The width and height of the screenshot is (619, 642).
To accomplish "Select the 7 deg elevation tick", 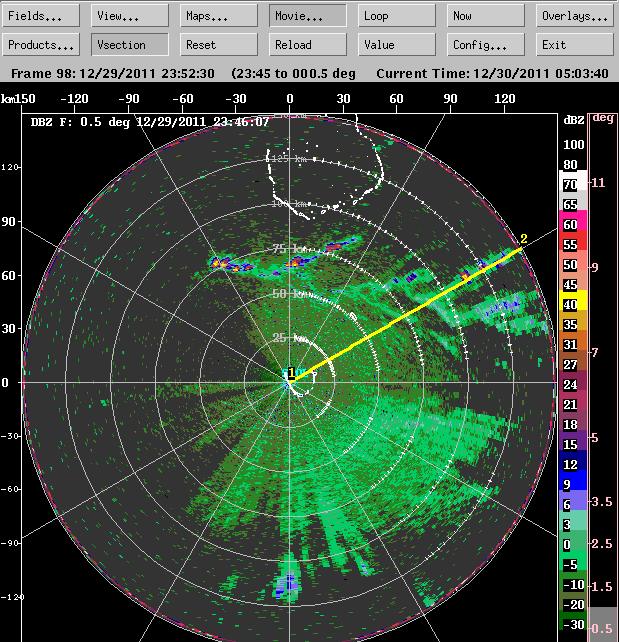I will coord(595,352).
